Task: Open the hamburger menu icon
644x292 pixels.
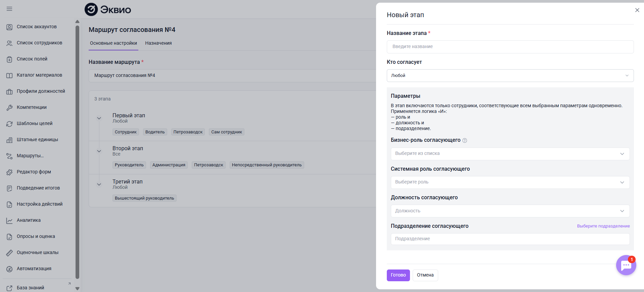Action: 9,9
